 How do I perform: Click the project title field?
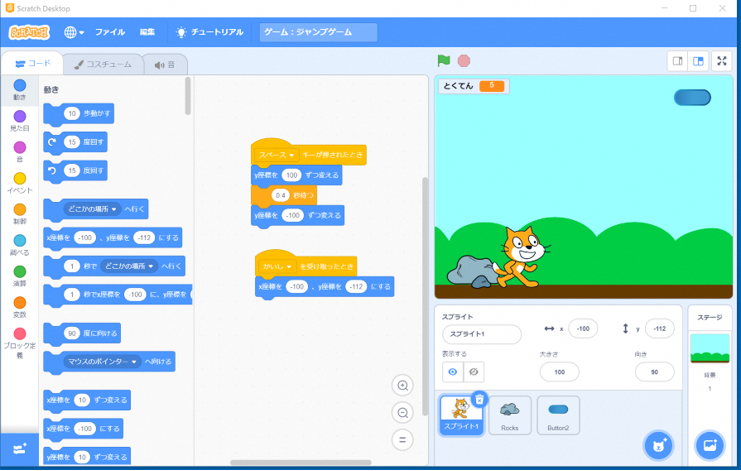click(318, 32)
